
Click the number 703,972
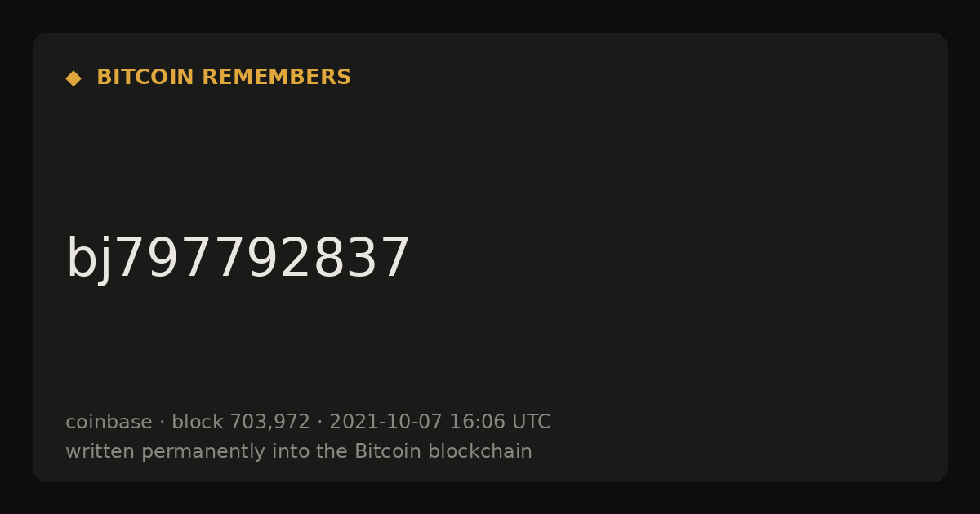269,423
